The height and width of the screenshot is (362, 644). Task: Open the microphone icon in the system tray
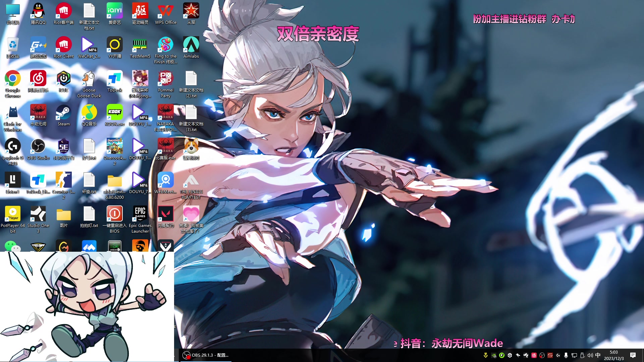click(x=566, y=355)
